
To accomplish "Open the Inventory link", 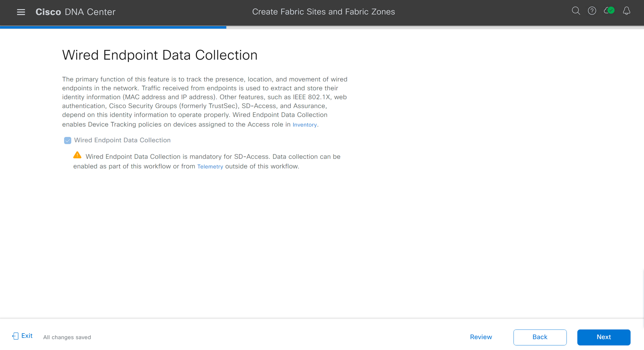I will point(305,124).
